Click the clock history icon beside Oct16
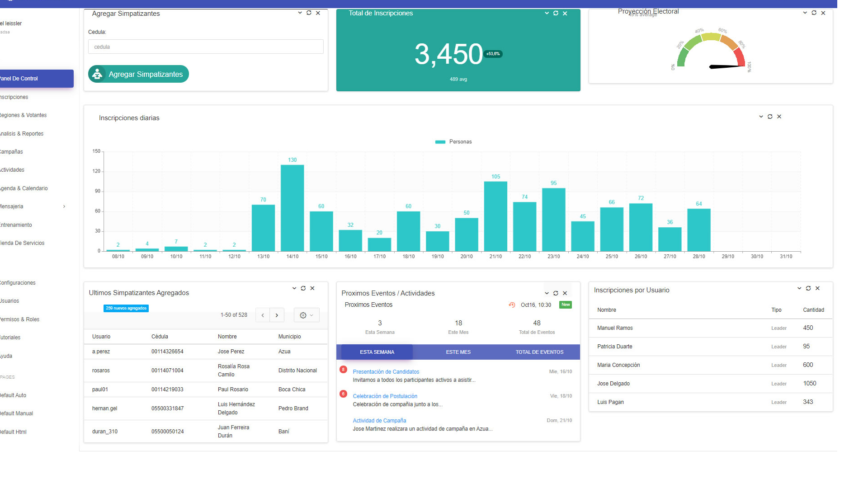 click(512, 305)
